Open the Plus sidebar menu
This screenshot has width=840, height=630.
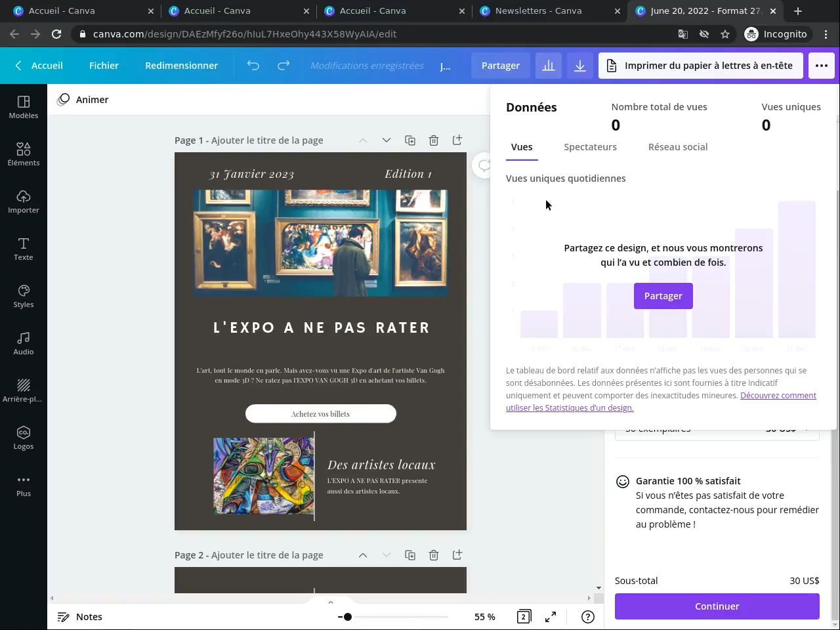click(24, 485)
